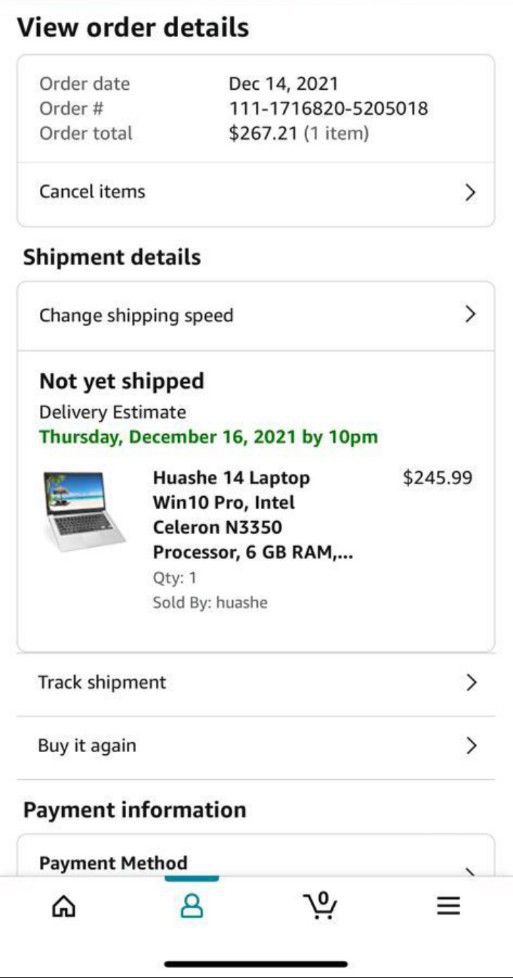Tap the order number 111-1716820-5205018
513x978 pixels.
tap(328, 109)
